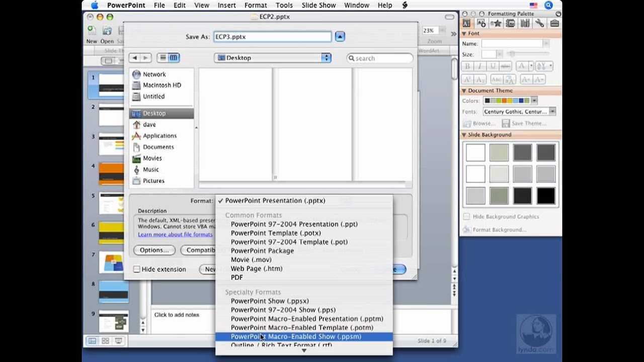The image size is (644, 362).
Task: Open the Insert menu
Action: 226,5
